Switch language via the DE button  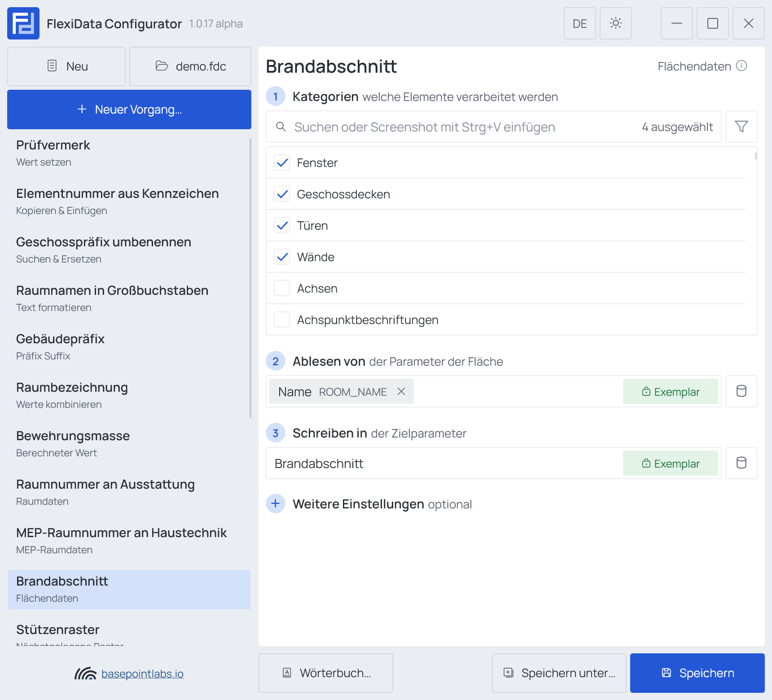click(x=580, y=23)
